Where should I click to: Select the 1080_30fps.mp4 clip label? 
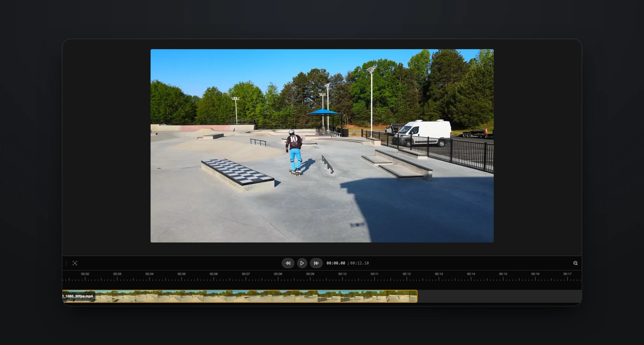78,296
